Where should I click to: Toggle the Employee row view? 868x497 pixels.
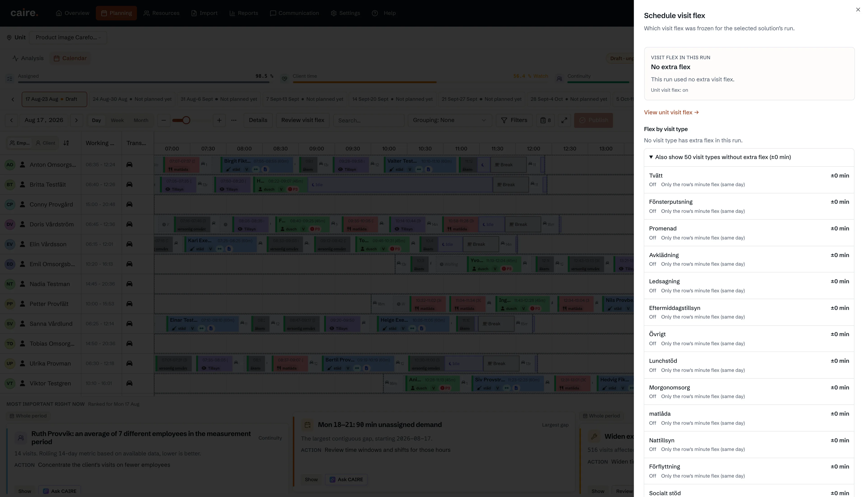[x=19, y=143]
